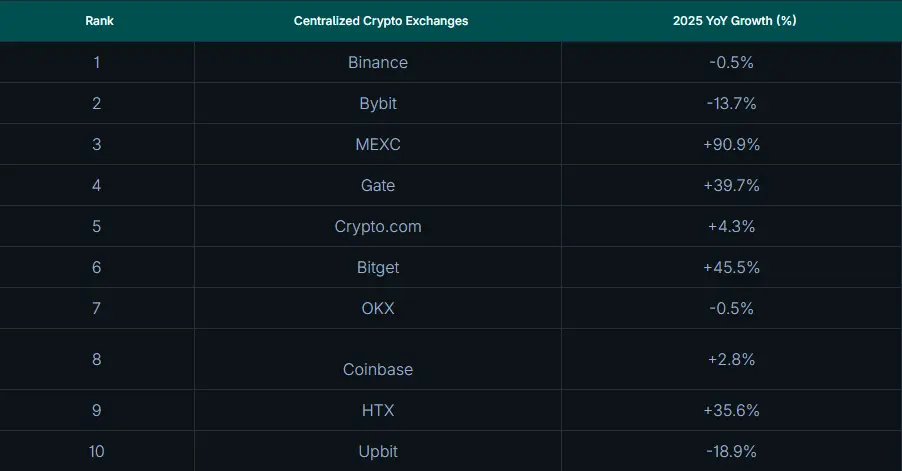Click the Bitget exchange name
Screen dimensions: 902x471
point(378,267)
